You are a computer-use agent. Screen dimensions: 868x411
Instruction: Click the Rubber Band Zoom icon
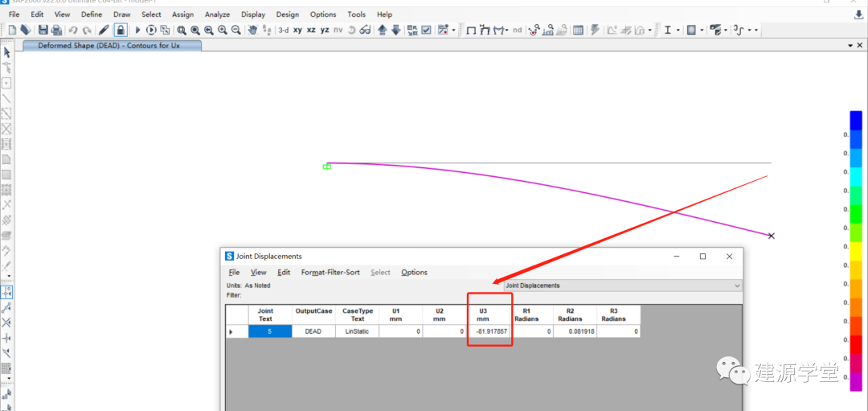[182, 30]
